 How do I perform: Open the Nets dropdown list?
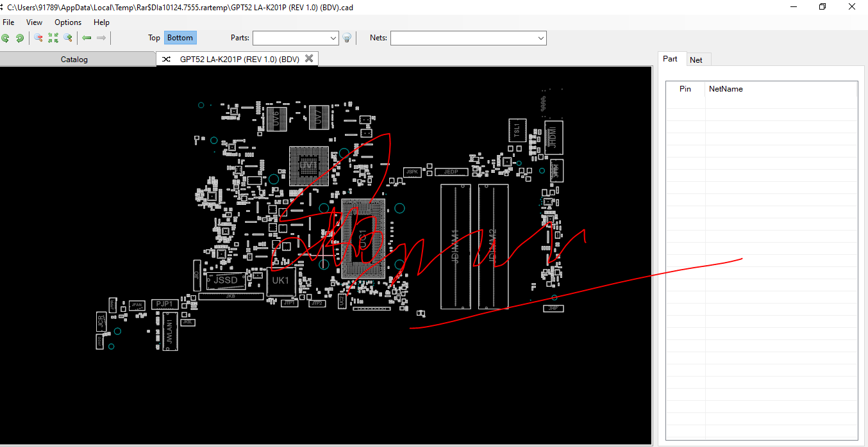pyautogui.click(x=542, y=38)
